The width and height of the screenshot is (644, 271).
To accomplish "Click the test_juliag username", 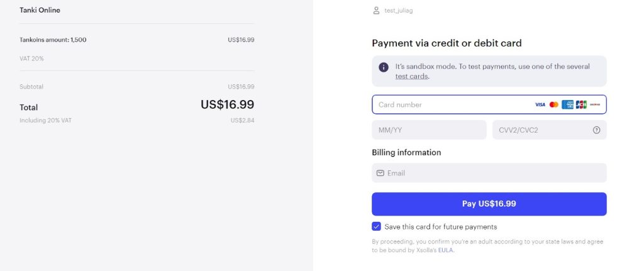I will point(398,11).
